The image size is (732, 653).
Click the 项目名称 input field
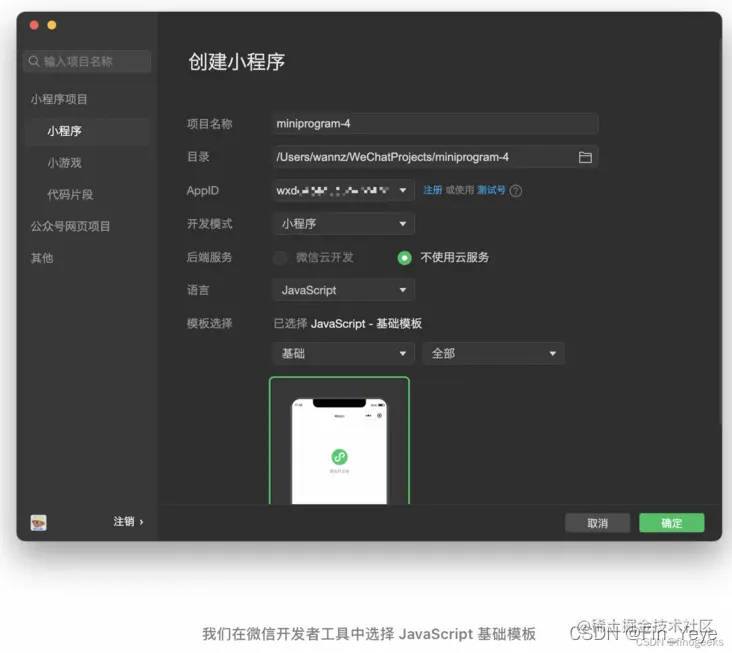(435, 124)
